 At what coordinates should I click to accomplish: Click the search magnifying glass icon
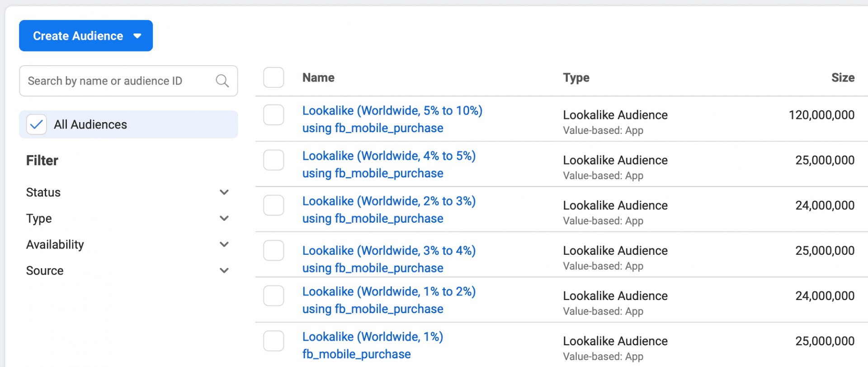222,81
